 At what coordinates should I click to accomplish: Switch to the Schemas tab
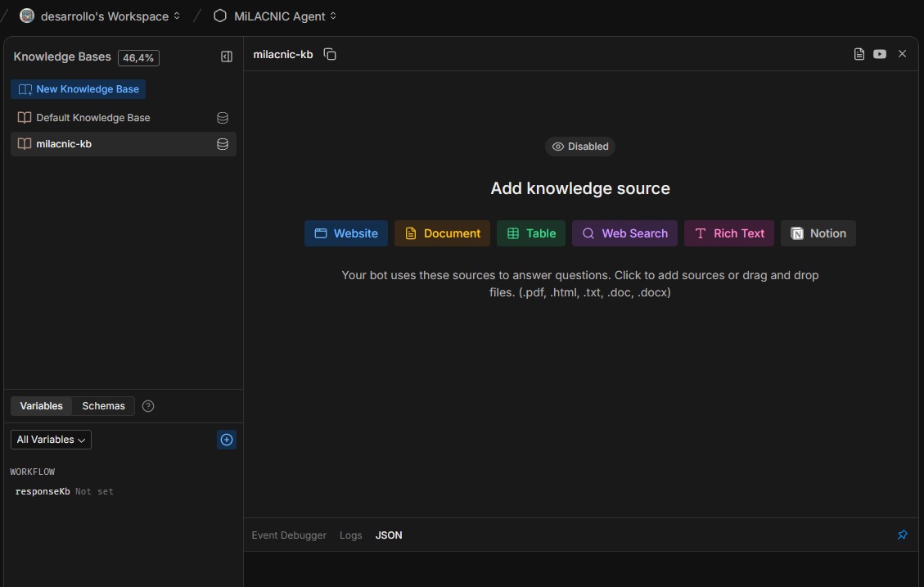click(x=103, y=406)
